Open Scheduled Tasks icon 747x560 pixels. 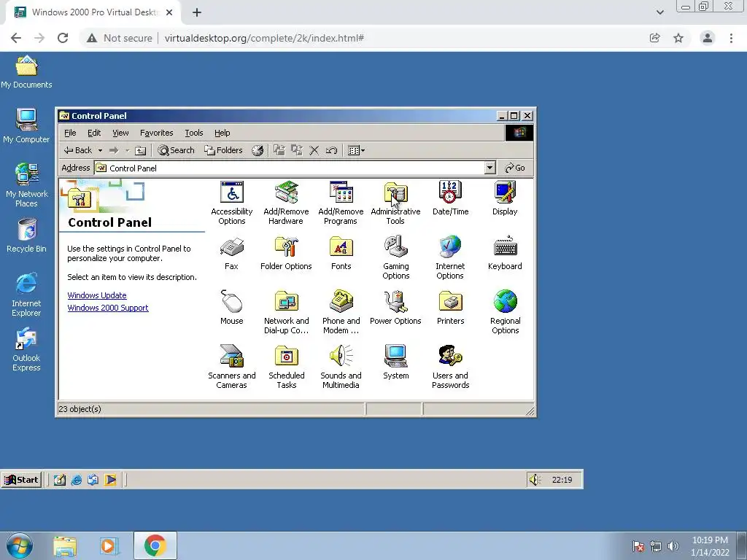coord(286,367)
